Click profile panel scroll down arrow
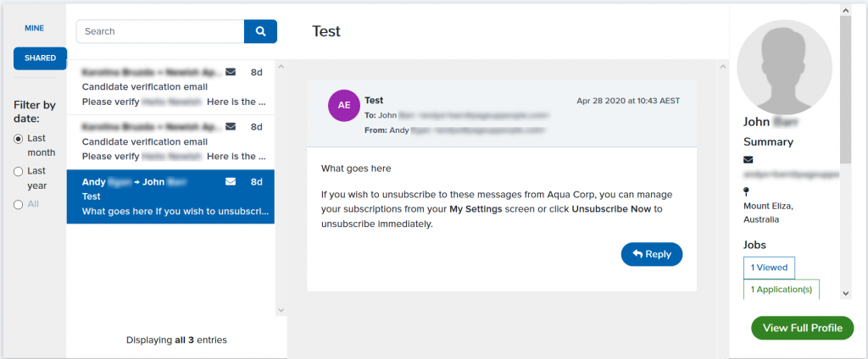 click(845, 293)
